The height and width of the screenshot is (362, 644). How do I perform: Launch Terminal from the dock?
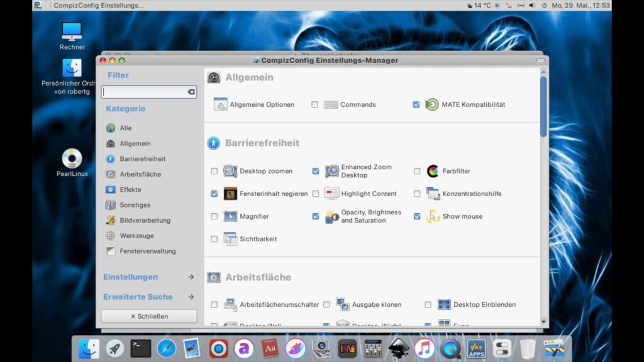pyautogui.click(x=140, y=348)
